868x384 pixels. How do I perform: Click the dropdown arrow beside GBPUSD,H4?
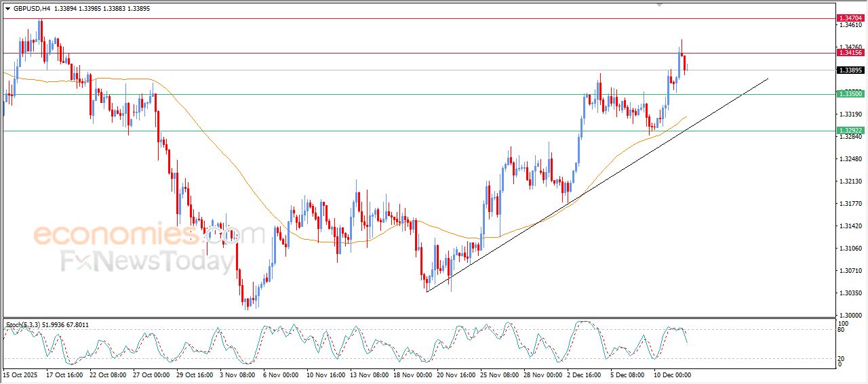[x=8, y=9]
